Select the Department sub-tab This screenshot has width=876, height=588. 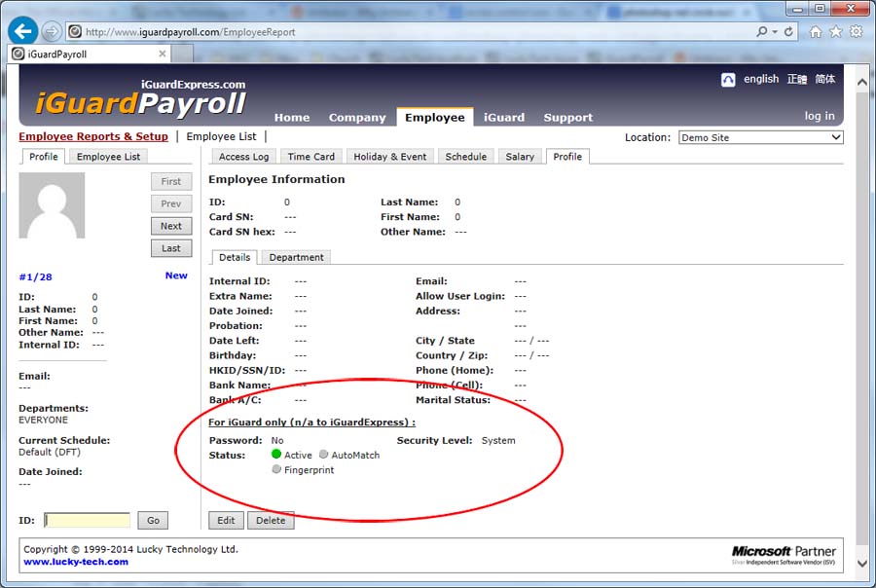pos(296,257)
